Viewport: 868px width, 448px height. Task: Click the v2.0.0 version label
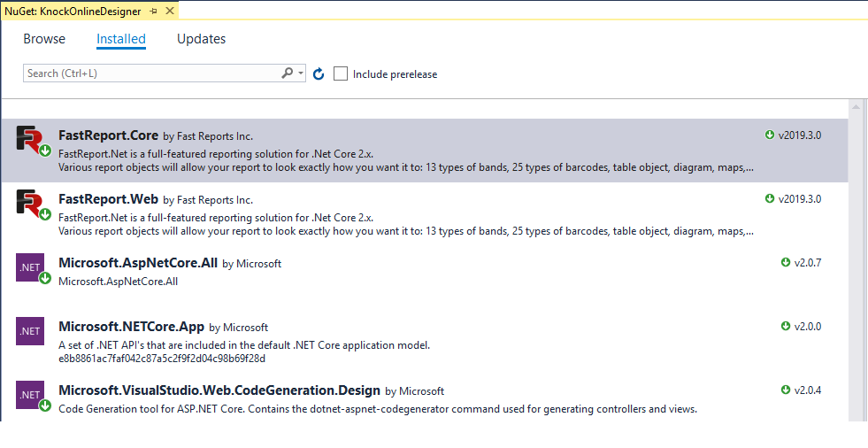coord(808,326)
